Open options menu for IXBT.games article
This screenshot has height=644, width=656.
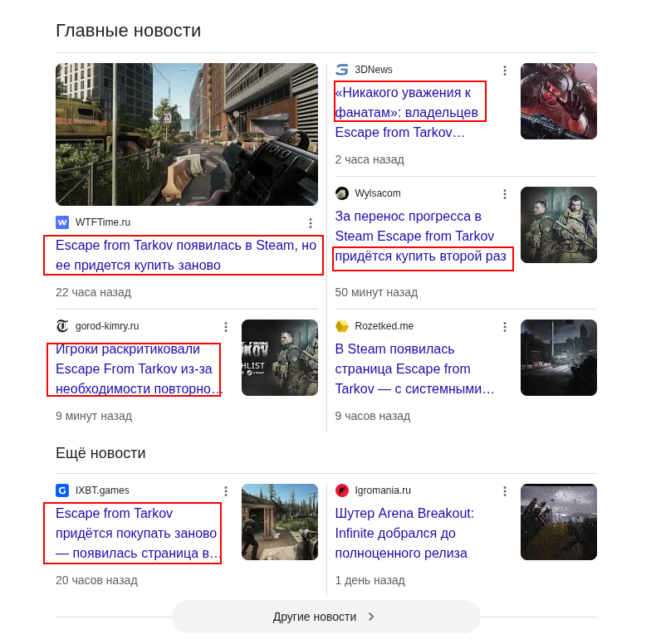226,491
